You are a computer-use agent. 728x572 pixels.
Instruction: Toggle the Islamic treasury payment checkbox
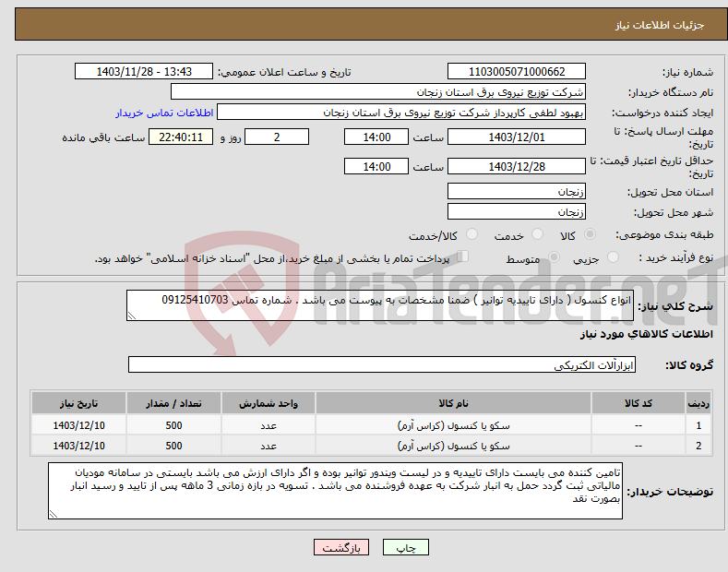[x=463, y=256]
